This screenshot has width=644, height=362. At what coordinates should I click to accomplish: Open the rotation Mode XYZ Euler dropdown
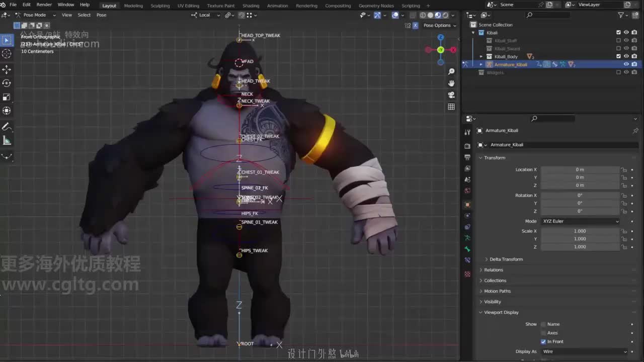[580, 221]
